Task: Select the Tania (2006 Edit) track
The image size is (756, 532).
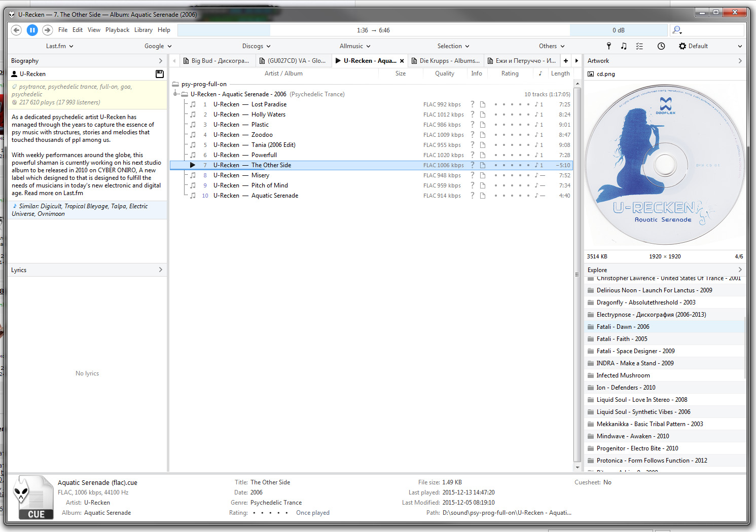Action: [x=371, y=145]
